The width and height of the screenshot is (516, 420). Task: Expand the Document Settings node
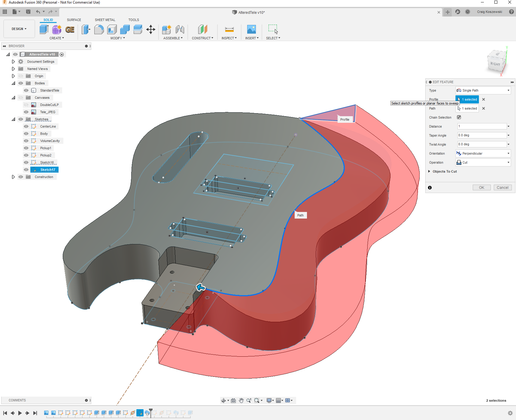point(13,62)
